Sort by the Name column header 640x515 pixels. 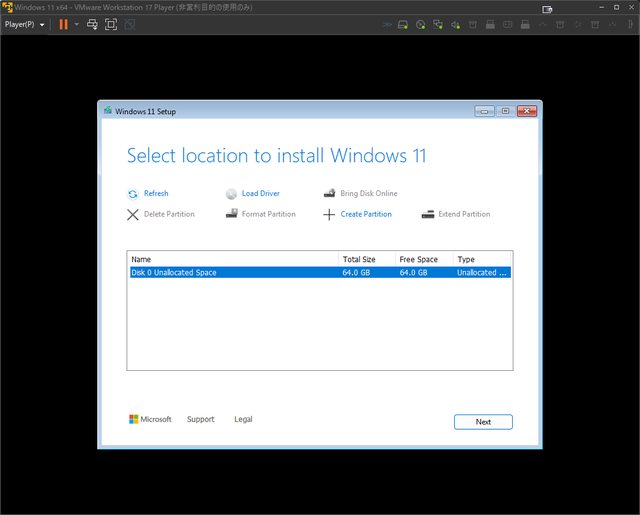[232, 259]
